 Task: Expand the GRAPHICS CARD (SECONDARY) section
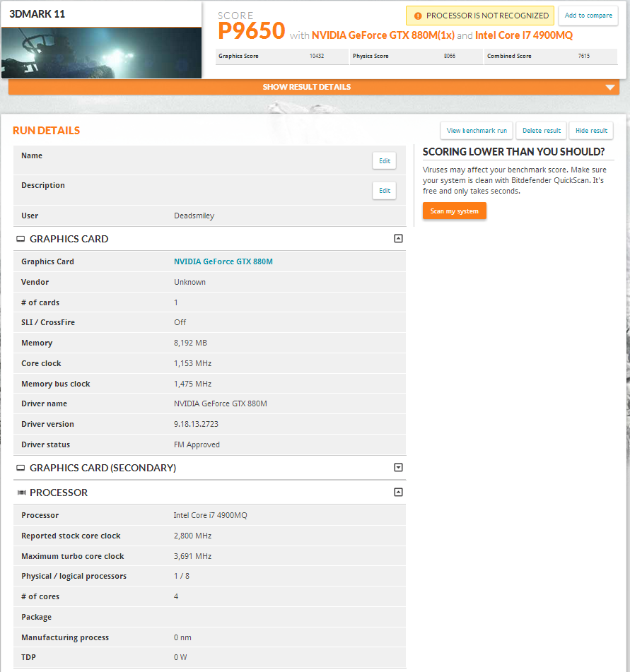398,468
